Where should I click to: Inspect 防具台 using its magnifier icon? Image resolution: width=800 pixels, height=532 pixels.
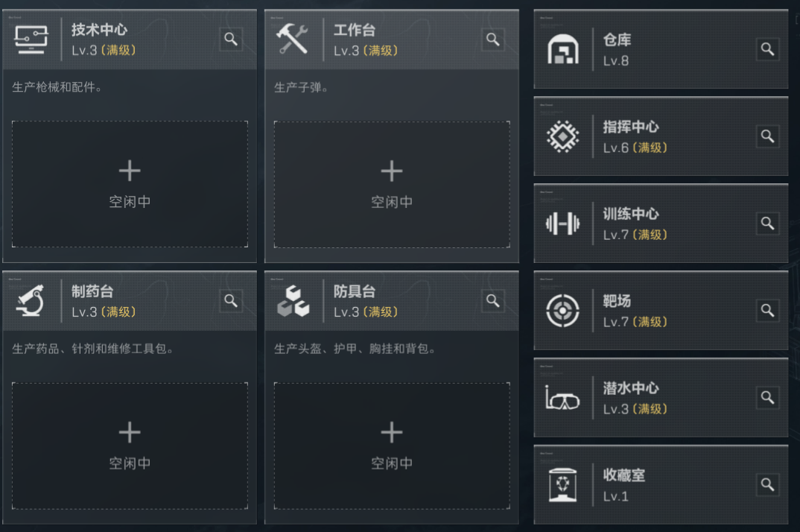pos(493,301)
